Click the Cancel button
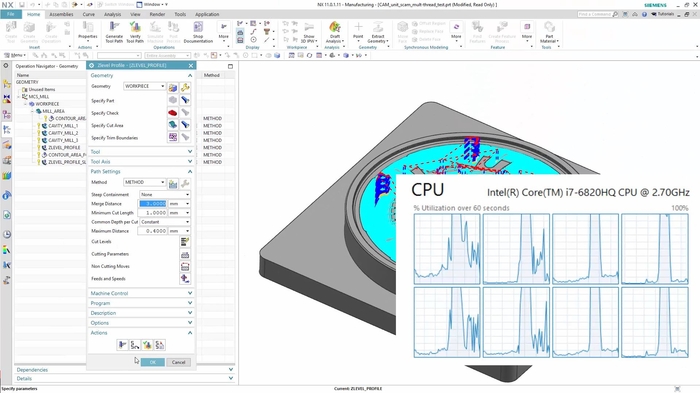The width and height of the screenshot is (700, 393). pos(179,362)
